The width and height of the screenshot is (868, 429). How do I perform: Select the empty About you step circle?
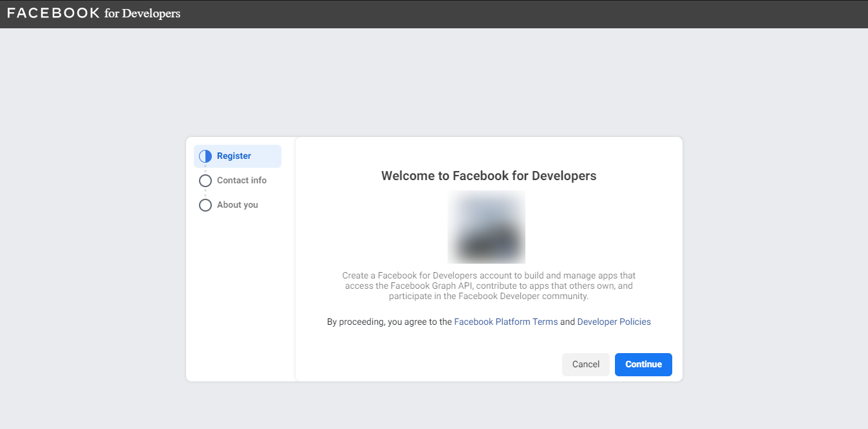click(205, 205)
